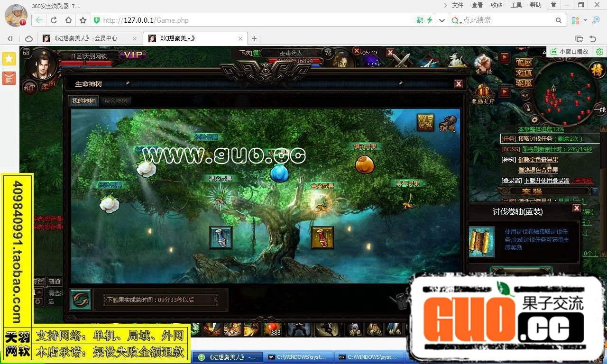Screen dimensions: 607x364
Task: Toggle the 和平 combat mode button
Action: point(30,87)
